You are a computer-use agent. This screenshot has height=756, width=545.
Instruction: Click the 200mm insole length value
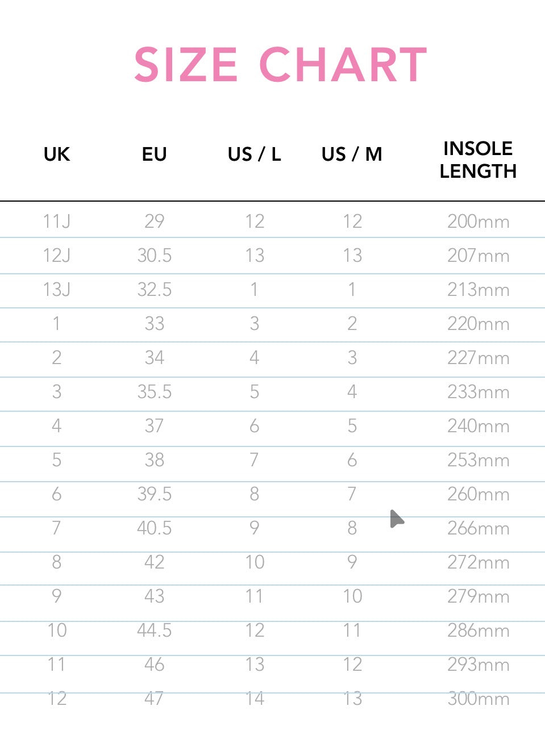point(478,222)
